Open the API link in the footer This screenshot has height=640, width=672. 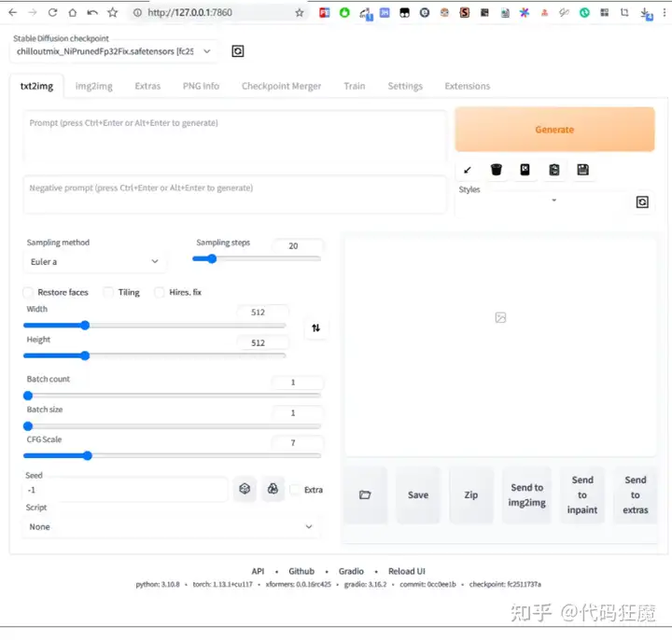tap(258, 572)
